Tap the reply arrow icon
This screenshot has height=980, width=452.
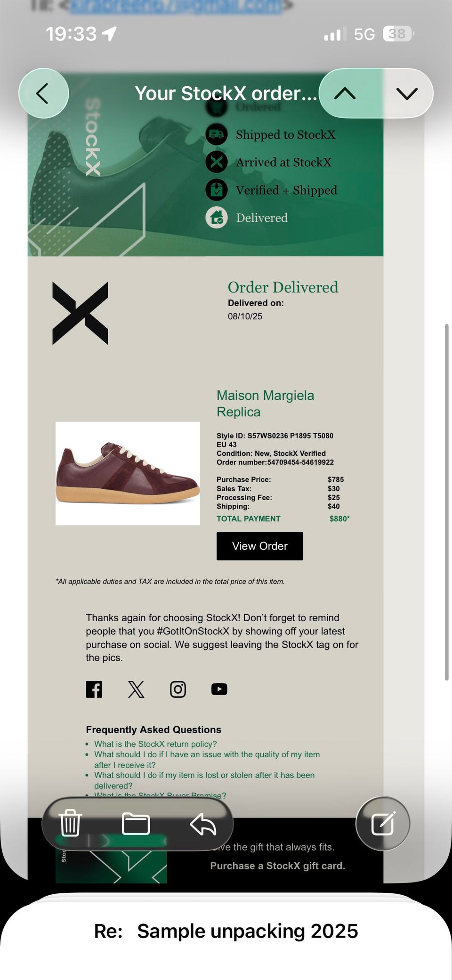pos(203,824)
